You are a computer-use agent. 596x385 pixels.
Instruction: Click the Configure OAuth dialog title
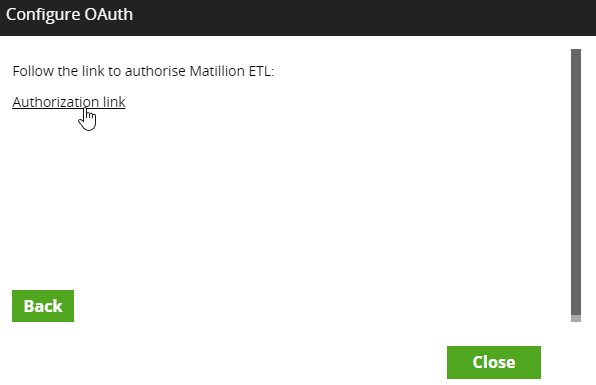tap(69, 15)
